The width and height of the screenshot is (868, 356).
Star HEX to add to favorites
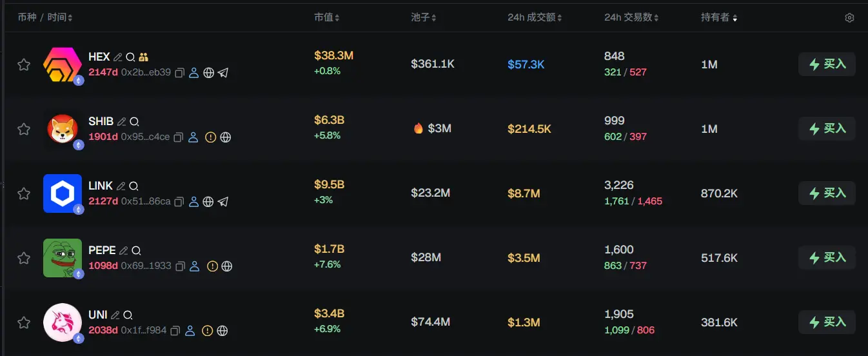(24, 64)
